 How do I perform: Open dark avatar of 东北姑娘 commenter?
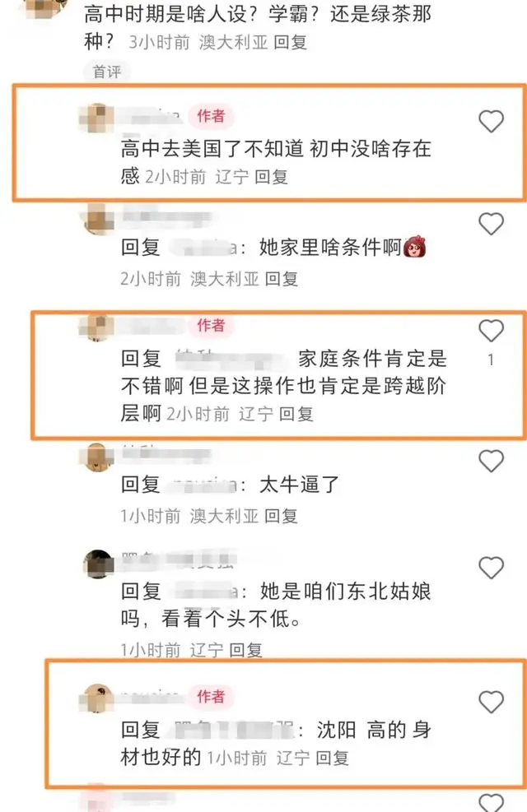(98, 564)
